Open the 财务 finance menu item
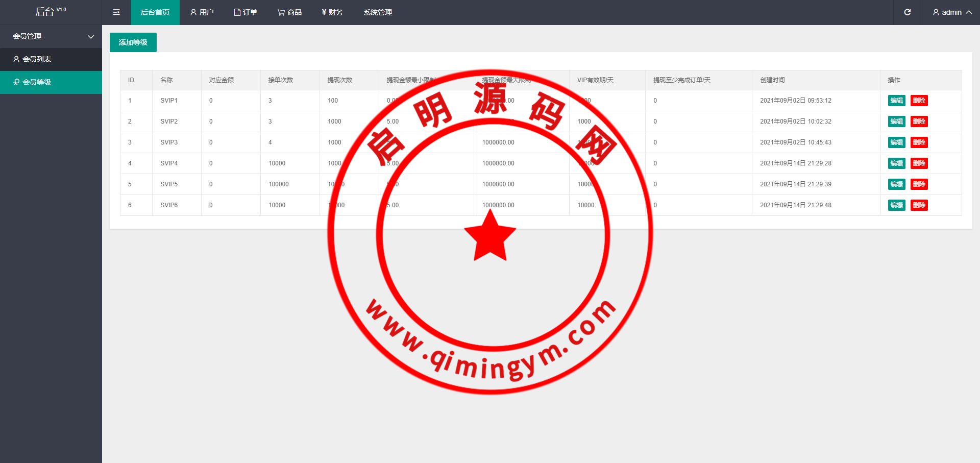Image resolution: width=980 pixels, height=463 pixels. (332, 12)
